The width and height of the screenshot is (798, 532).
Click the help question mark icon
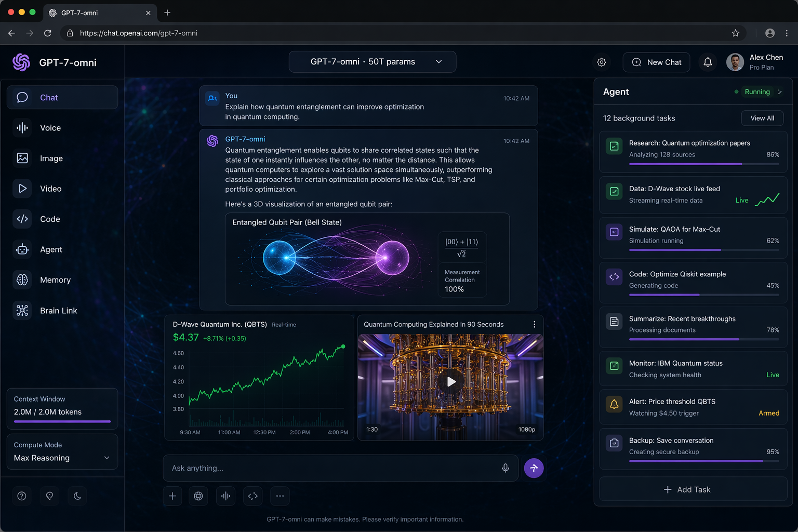tap(22, 496)
